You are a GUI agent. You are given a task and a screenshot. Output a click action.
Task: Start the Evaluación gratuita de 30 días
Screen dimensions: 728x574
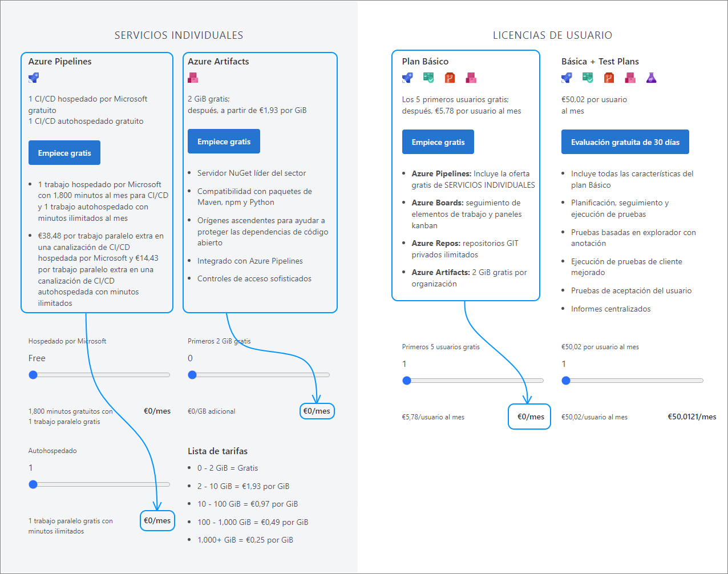(x=625, y=142)
